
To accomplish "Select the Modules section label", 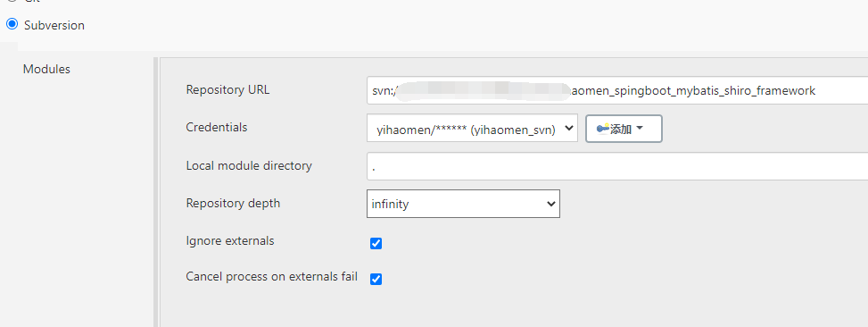I will pyautogui.click(x=46, y=70).
